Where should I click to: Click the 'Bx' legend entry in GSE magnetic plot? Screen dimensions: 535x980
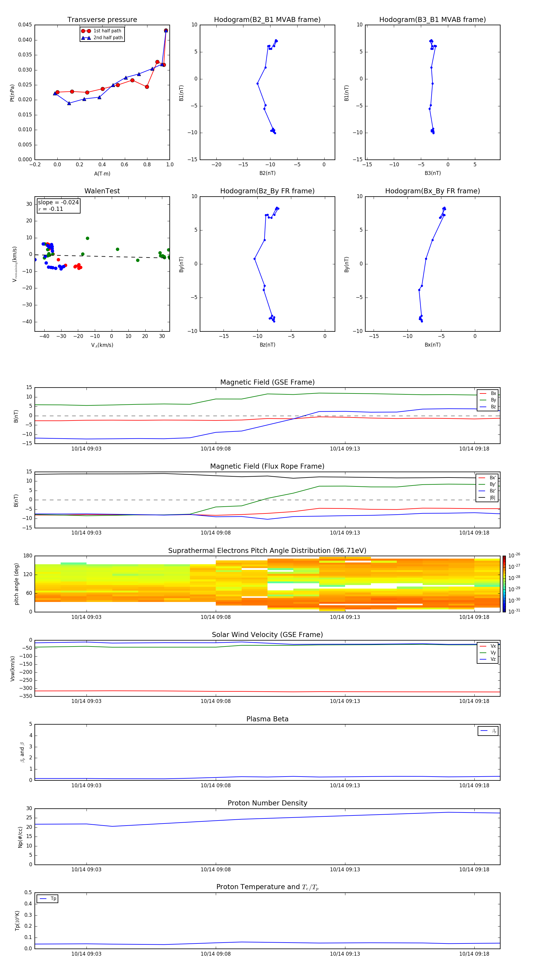pos(488,393)
